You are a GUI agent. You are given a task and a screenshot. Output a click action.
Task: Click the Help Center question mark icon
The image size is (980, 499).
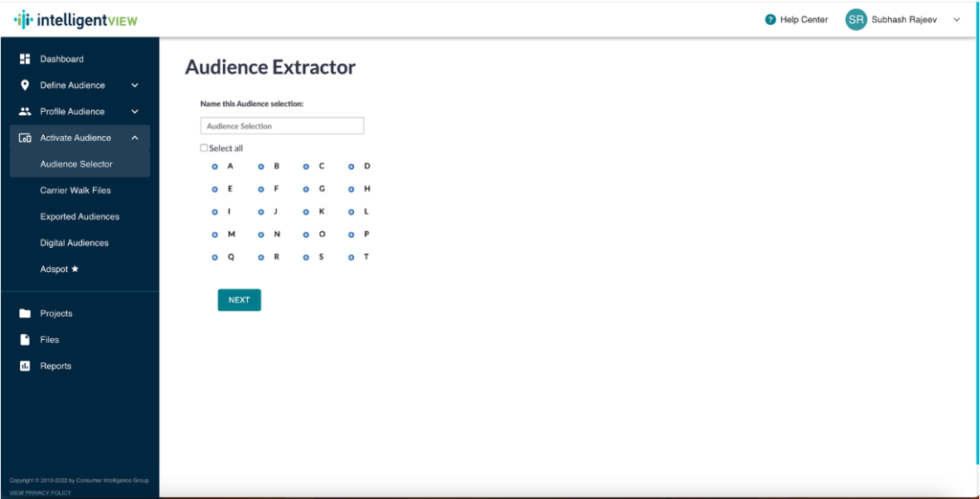[770, 20]
